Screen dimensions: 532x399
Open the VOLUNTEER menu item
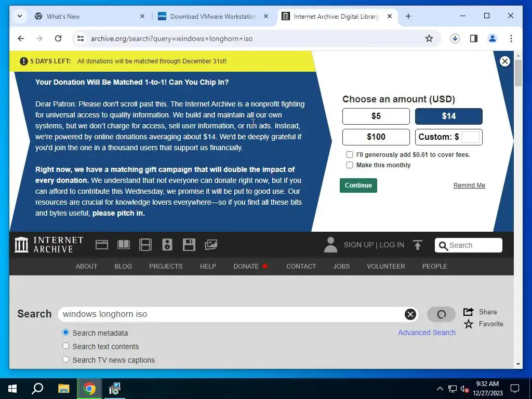coord(386,267)
